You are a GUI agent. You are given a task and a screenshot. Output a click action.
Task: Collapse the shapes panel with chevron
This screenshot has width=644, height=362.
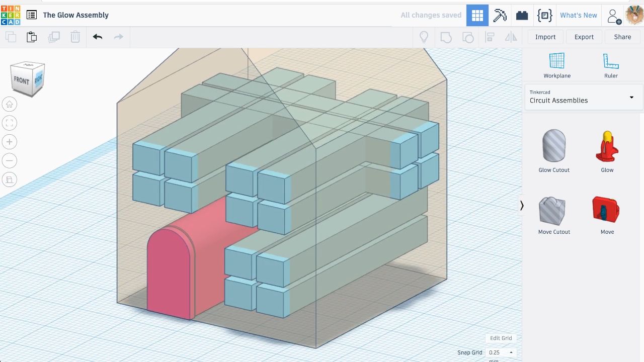pyautogui.click(x=522, y=205)
